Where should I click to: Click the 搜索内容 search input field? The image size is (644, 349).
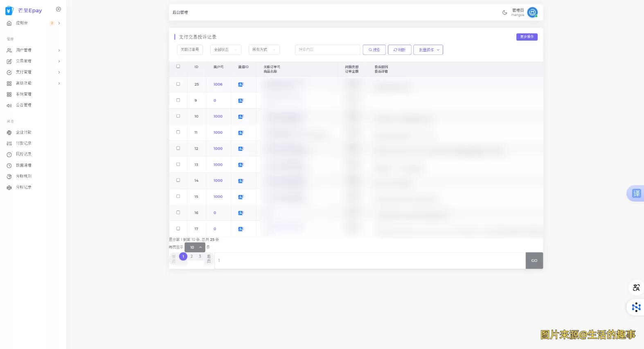coord(327,50)
